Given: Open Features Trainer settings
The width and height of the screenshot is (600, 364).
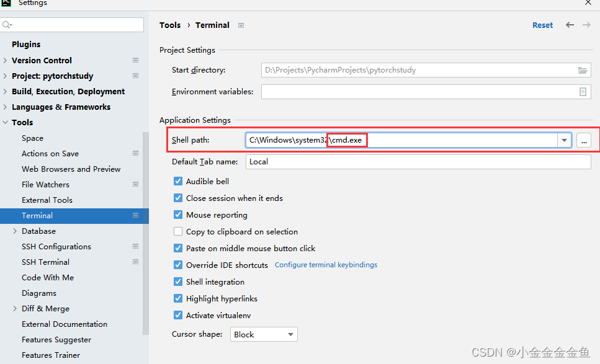Looking at the screenshot, I should click(51, 355).
